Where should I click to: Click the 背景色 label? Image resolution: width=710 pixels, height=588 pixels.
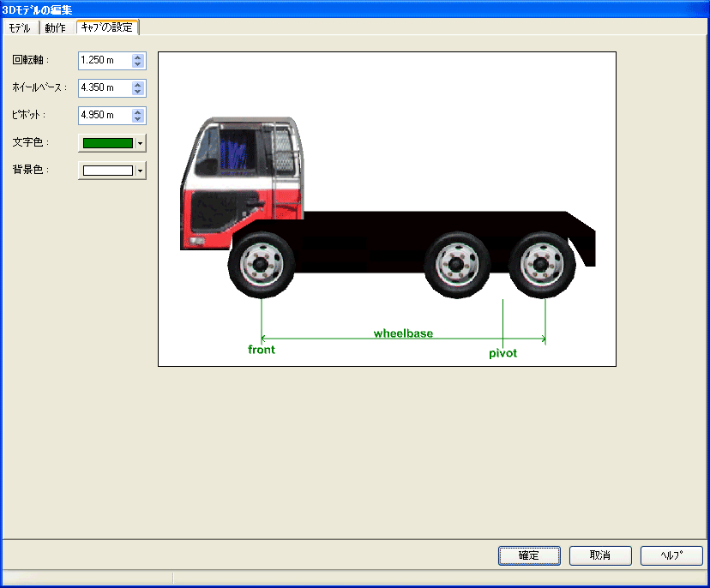point(30,170)
